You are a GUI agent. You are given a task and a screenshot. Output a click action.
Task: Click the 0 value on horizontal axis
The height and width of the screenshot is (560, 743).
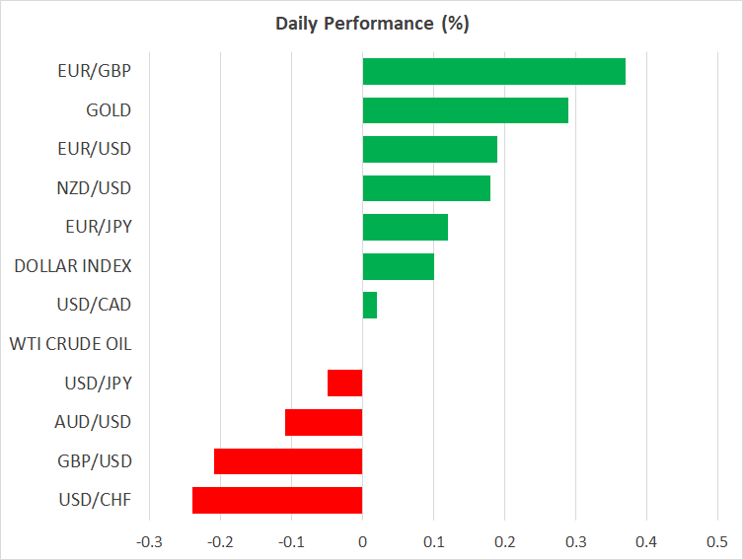(362, 542)
